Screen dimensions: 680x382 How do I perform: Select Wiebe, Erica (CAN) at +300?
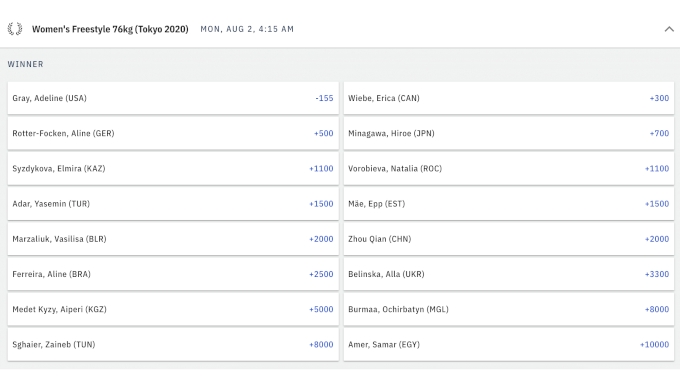tap(509, 98)
